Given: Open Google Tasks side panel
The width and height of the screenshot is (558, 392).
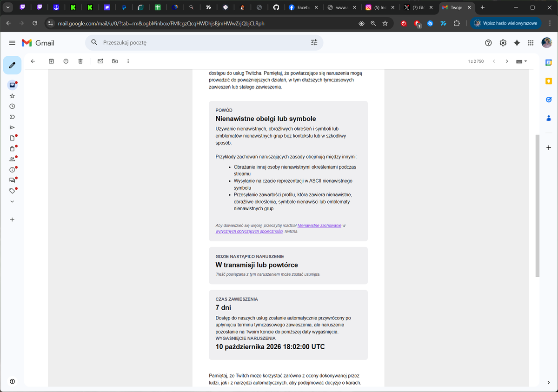Looking at the screenshot, I should click(549, 100).
